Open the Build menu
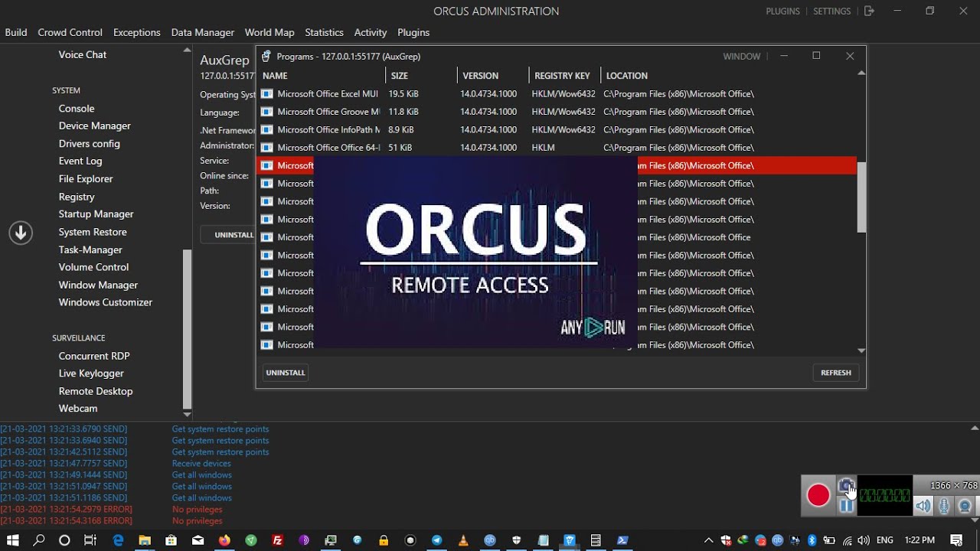 [15, 32]
